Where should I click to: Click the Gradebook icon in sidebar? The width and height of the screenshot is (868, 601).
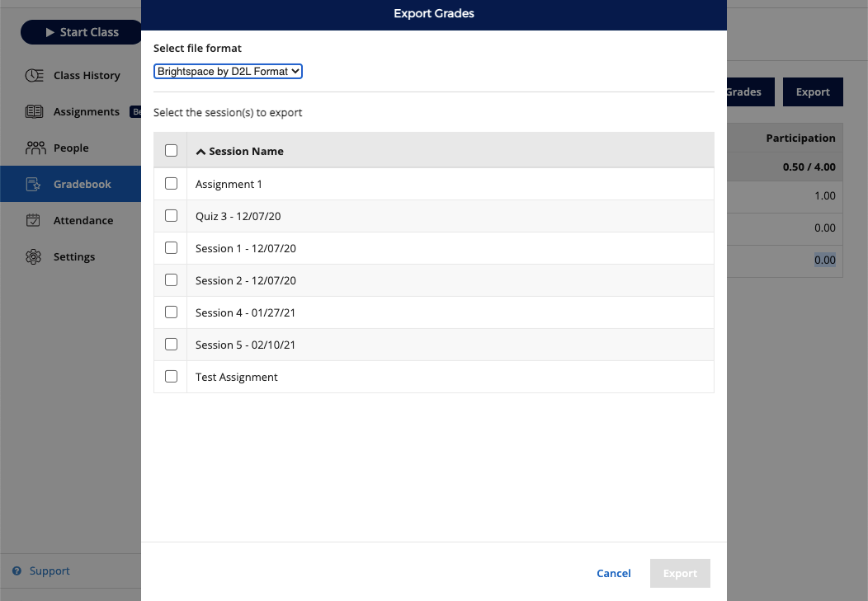tap(33, 184)
